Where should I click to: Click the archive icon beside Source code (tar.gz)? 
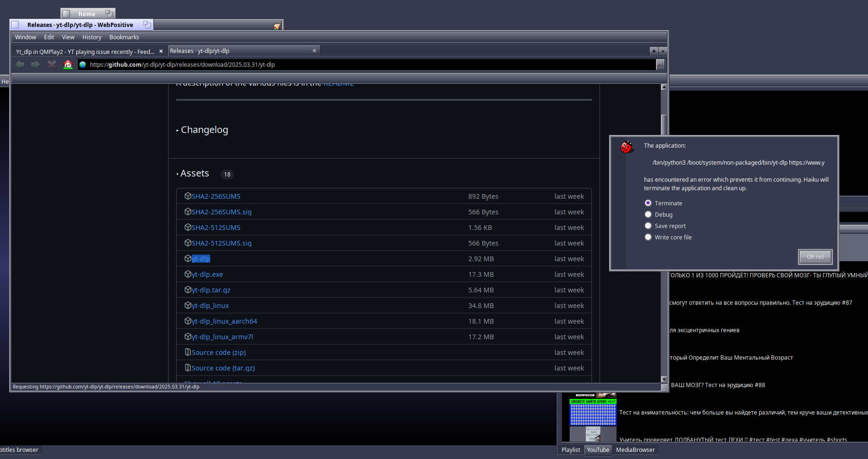coord(188,368)
